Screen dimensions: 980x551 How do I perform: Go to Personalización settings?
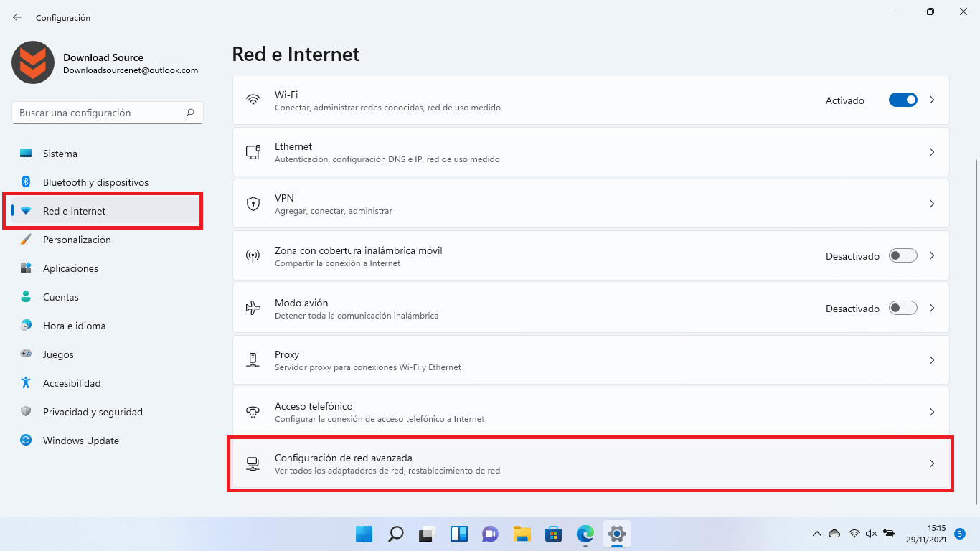point(106,240)
